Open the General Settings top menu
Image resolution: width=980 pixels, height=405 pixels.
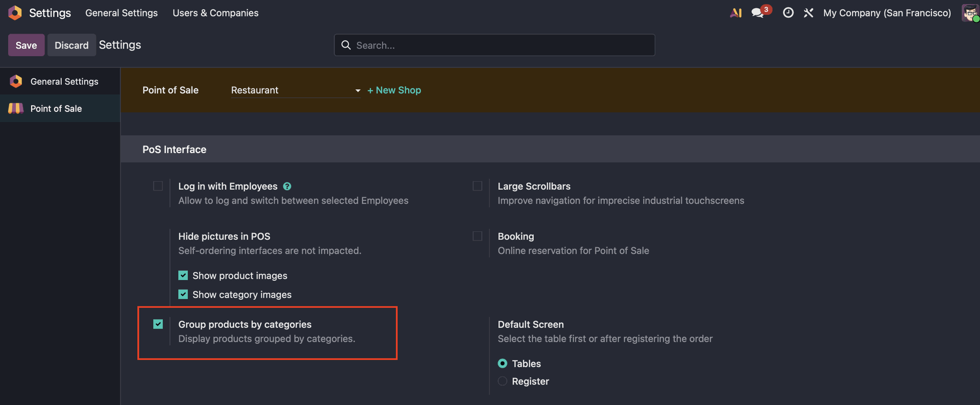[121, 13]
